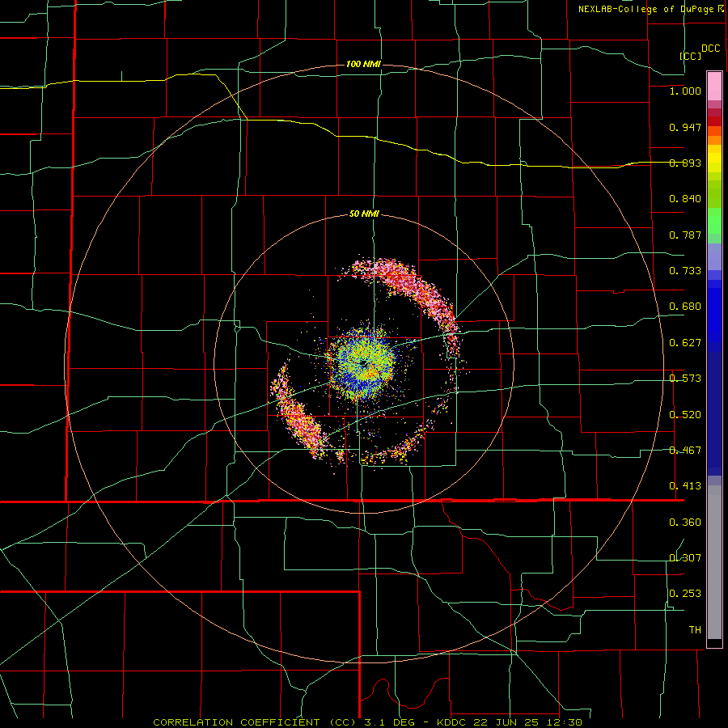Click the 0.893 value on color scale
Viewport: 728px width, 728px height.
685,163
